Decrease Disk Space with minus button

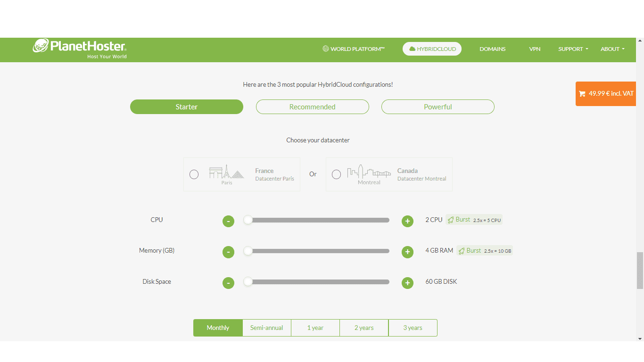(228, 283)
